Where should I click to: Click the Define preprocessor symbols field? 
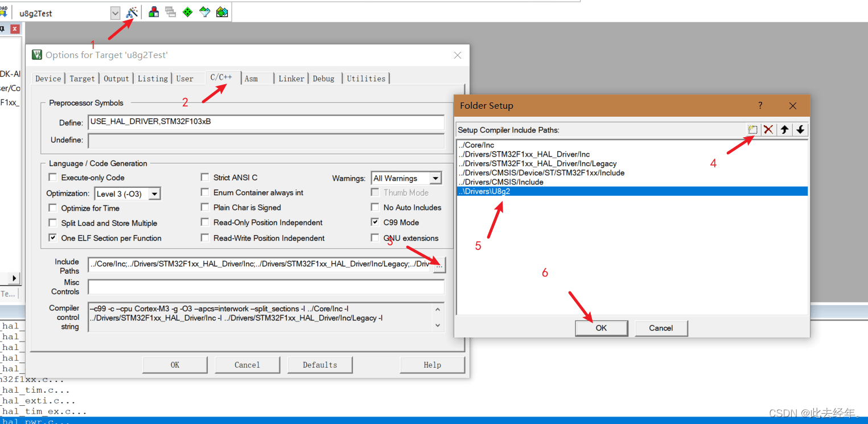266,122
